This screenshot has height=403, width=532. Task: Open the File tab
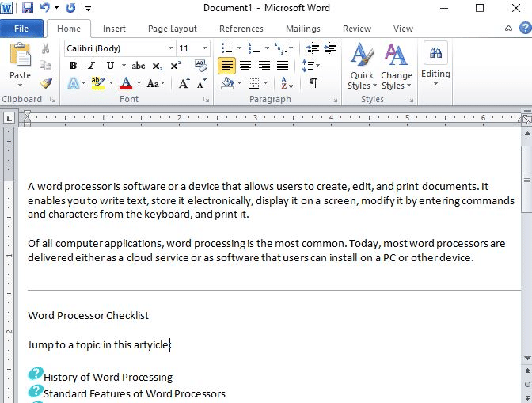tap(21, 29)
